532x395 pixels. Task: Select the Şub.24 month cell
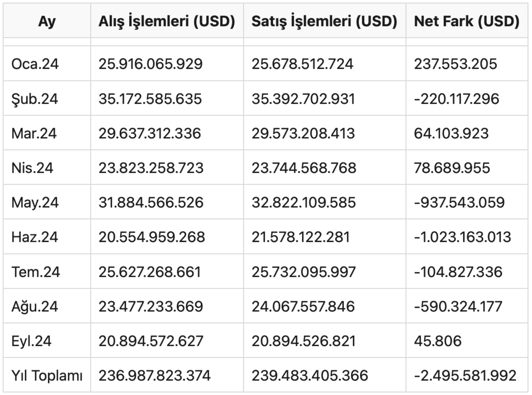click(x=35, y=99)
